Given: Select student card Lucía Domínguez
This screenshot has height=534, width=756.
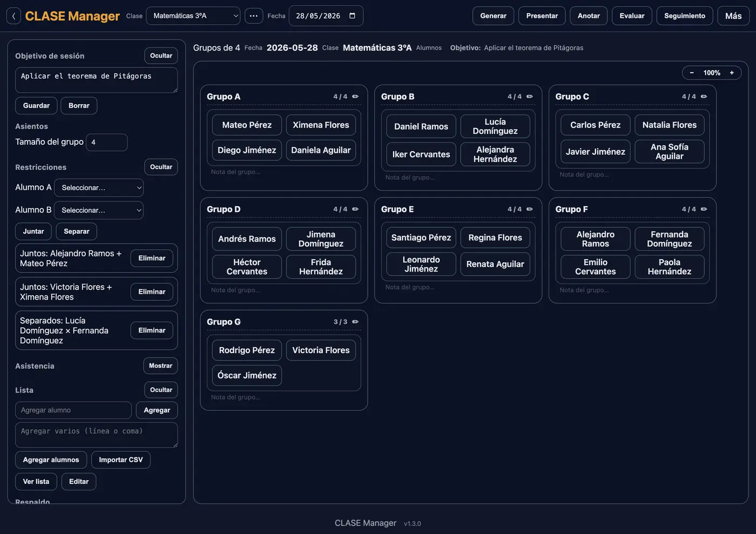Looking at the screenshot, I should click(x=495, y=126).
